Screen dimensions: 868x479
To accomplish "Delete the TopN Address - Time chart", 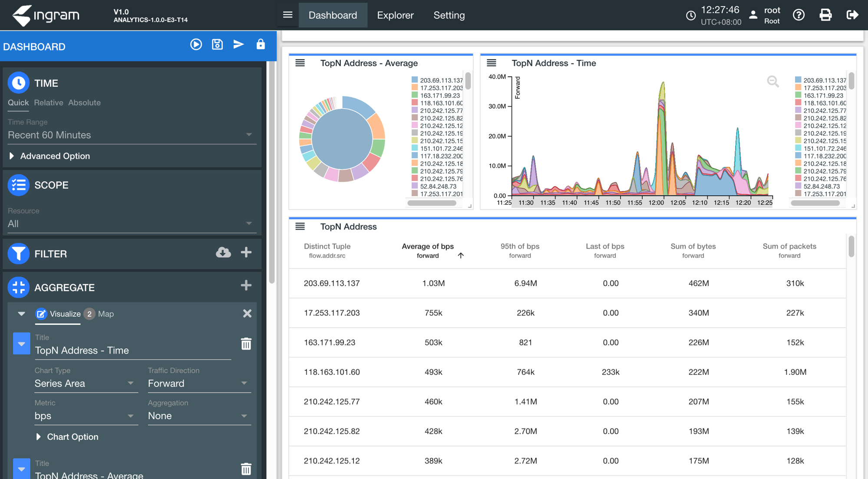I will pos(246,344).
